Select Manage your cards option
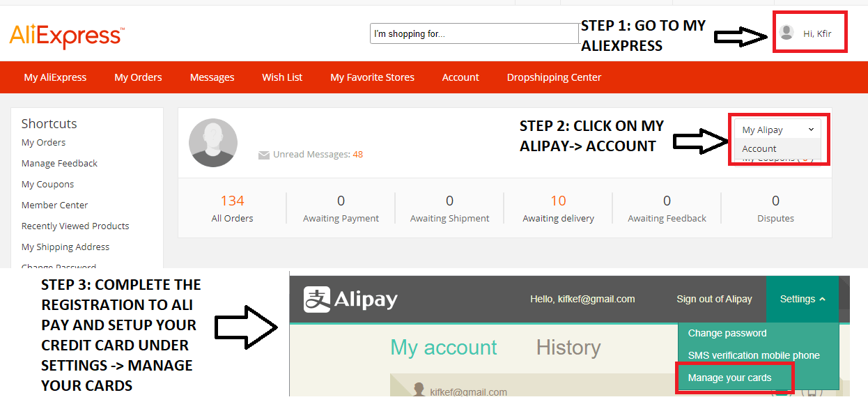 pyautogui.click(x=729, y=378)
